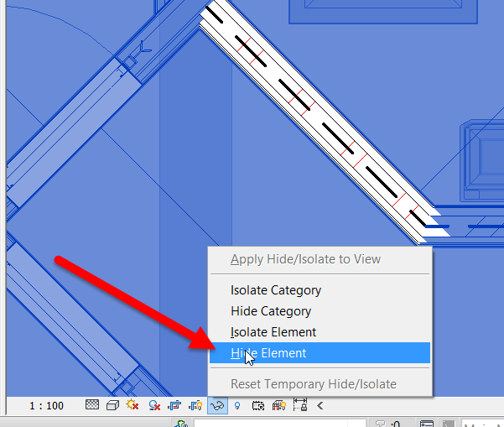
Task: Select Hide Category menu entry
Action: click(x=320, y=311)
